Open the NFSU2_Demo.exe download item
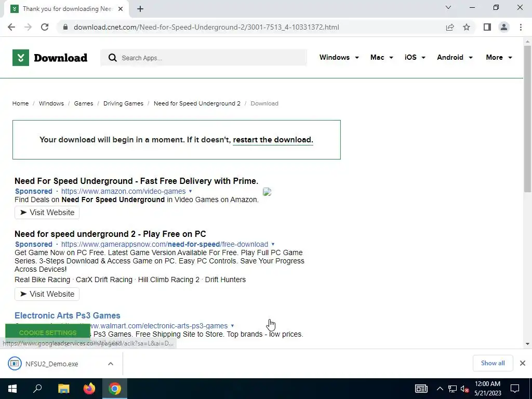532x399 pixels. click(x=51, y=364)
